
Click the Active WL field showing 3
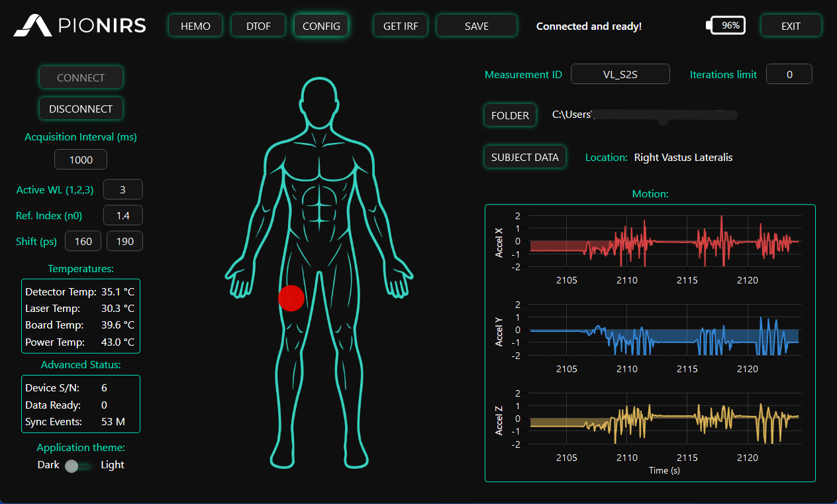click(x=123, y=190)
